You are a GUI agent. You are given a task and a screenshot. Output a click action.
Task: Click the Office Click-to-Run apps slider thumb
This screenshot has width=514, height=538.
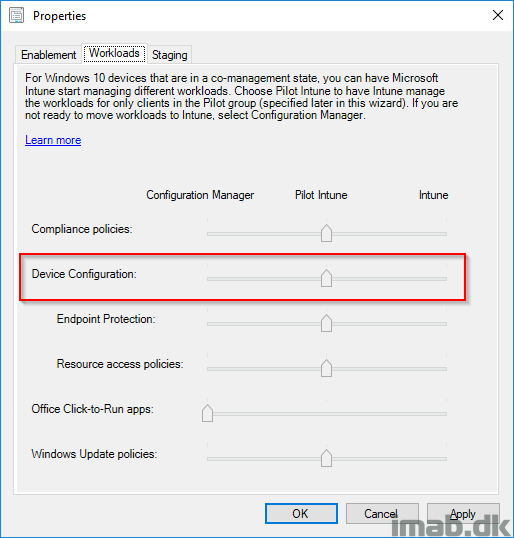(x=207, y=413)
